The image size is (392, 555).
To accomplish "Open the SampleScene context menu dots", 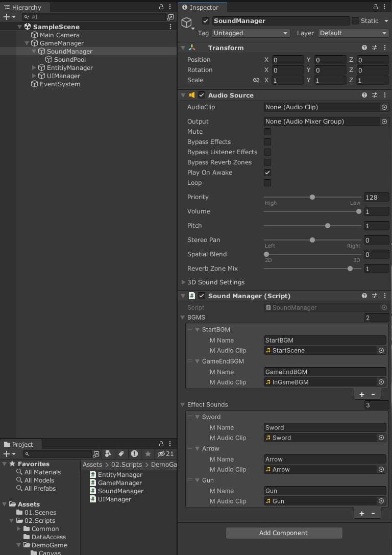I will coord(170,27).
